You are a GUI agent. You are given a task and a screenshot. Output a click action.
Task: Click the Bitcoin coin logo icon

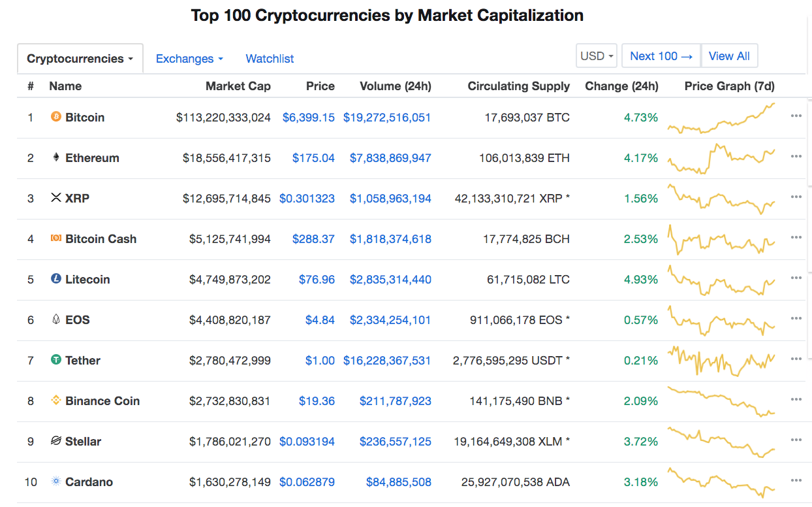[x=56, y=118]
